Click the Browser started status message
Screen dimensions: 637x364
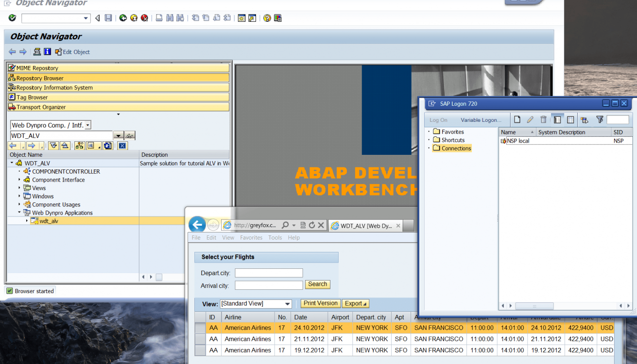[34, 291]
